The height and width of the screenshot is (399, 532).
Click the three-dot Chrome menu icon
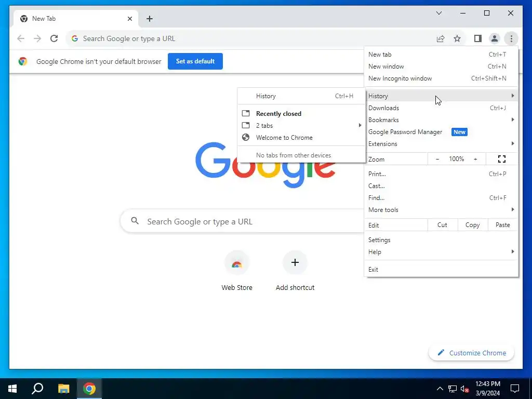(x=511, y=38)
